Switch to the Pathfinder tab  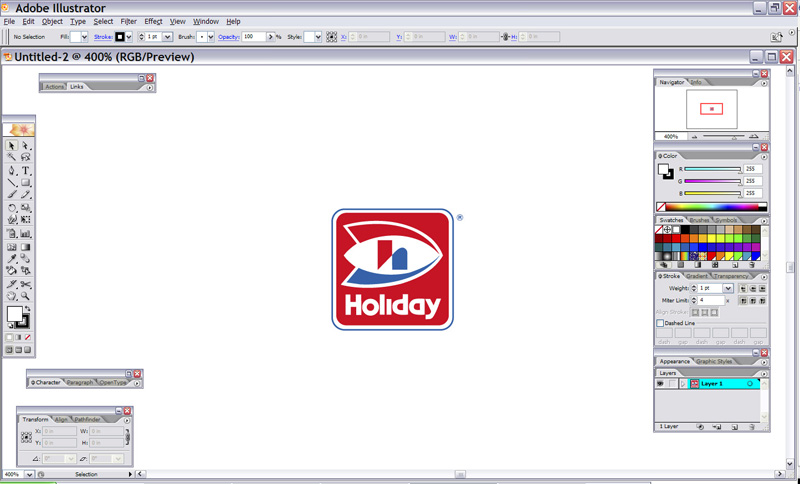click(87, 419)
